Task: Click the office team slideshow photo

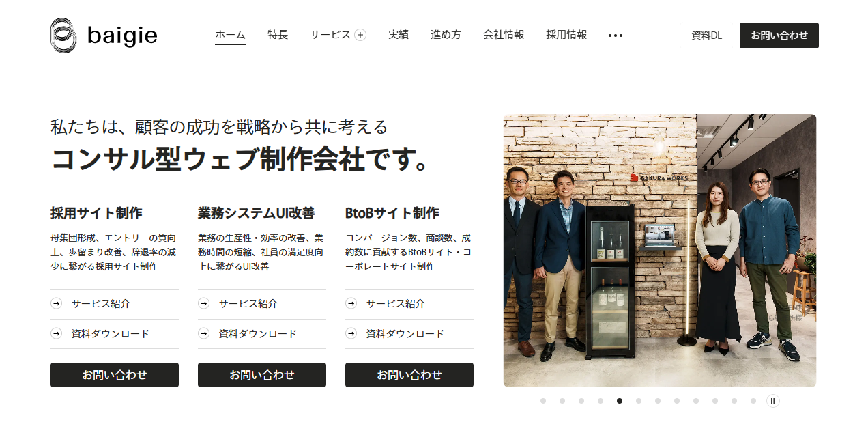Action: coord(660,251)
